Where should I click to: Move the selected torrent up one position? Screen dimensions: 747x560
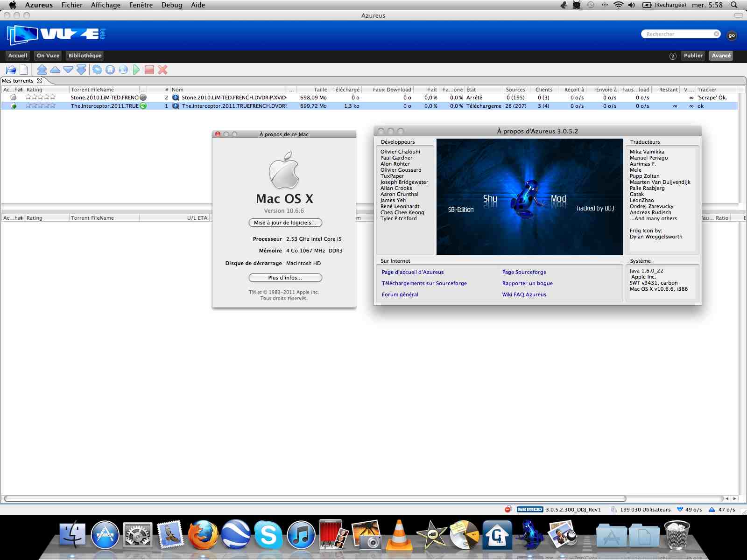pyautogui.click(x=55, y=70)
